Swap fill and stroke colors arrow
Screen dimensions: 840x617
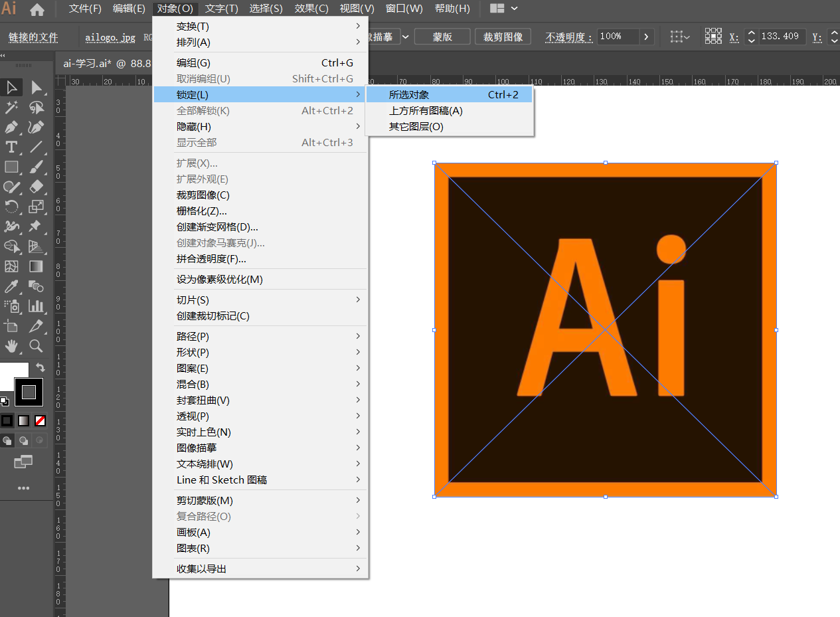tap(41, 367)
